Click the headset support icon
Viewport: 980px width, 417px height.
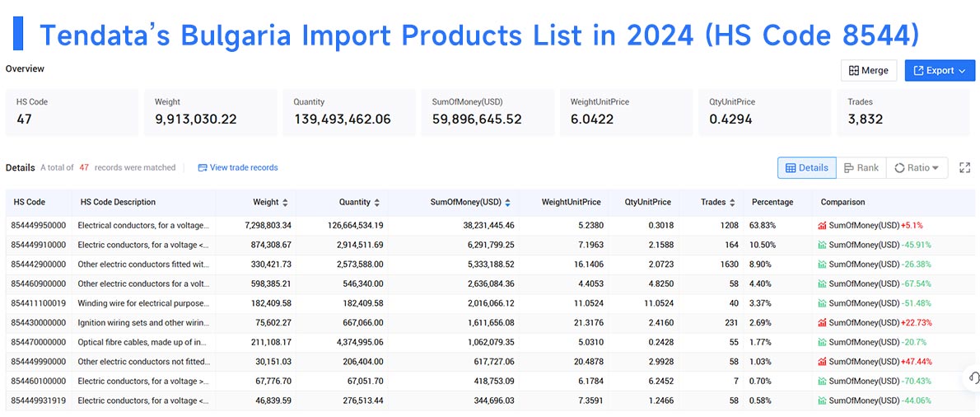tap(973, 377)
